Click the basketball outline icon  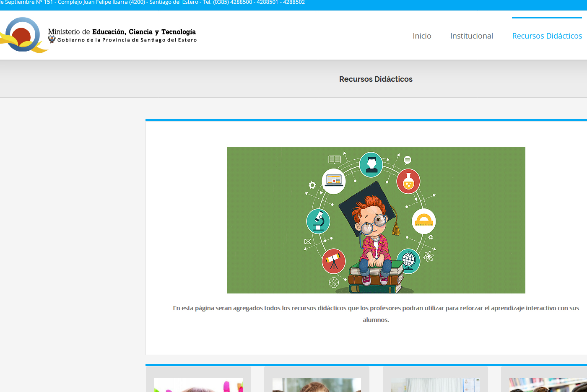(334, 283)
